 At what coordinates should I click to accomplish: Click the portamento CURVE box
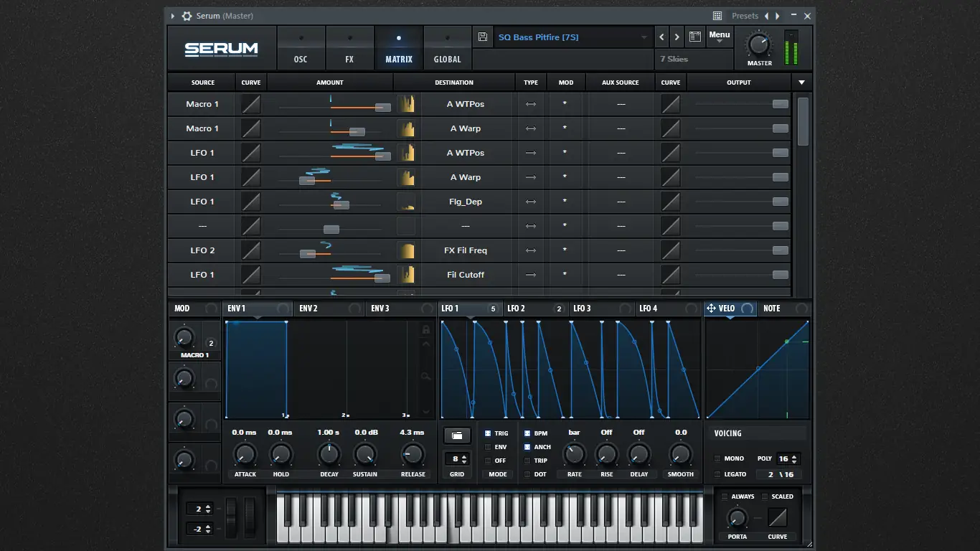point(777,517)
